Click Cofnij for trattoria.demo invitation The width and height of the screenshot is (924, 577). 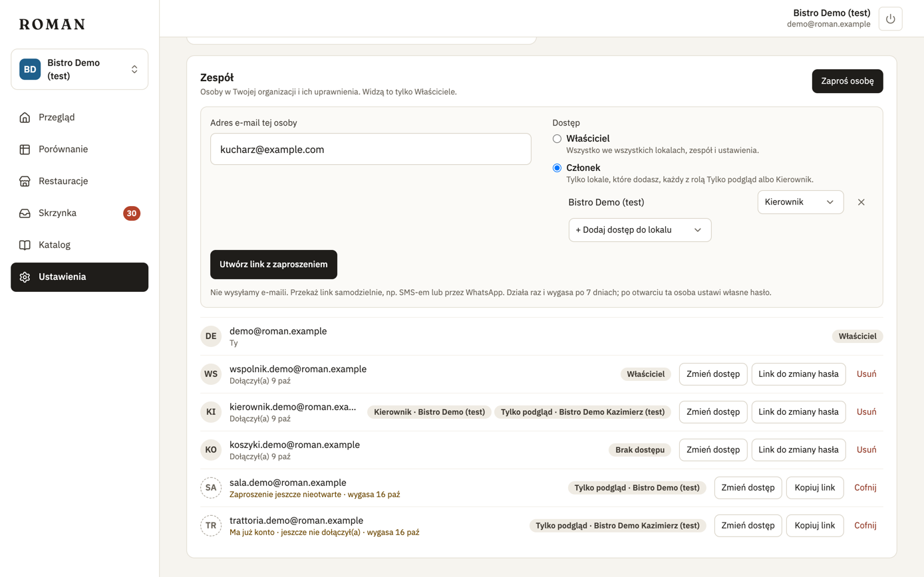(x=865, y=526)
